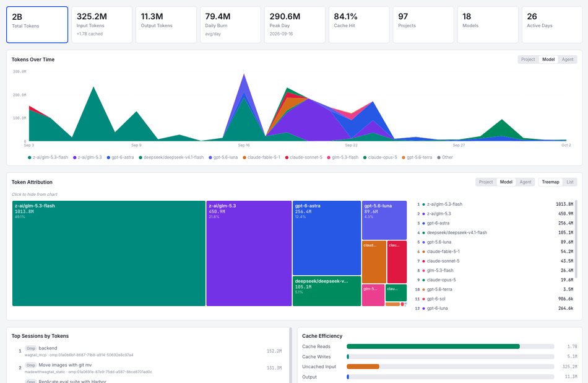The height and width of the screenshot is (383, 588).
Task: Select the Cache Hit 84.1% card
Action: pyautogui.click(x=359, y=25)
